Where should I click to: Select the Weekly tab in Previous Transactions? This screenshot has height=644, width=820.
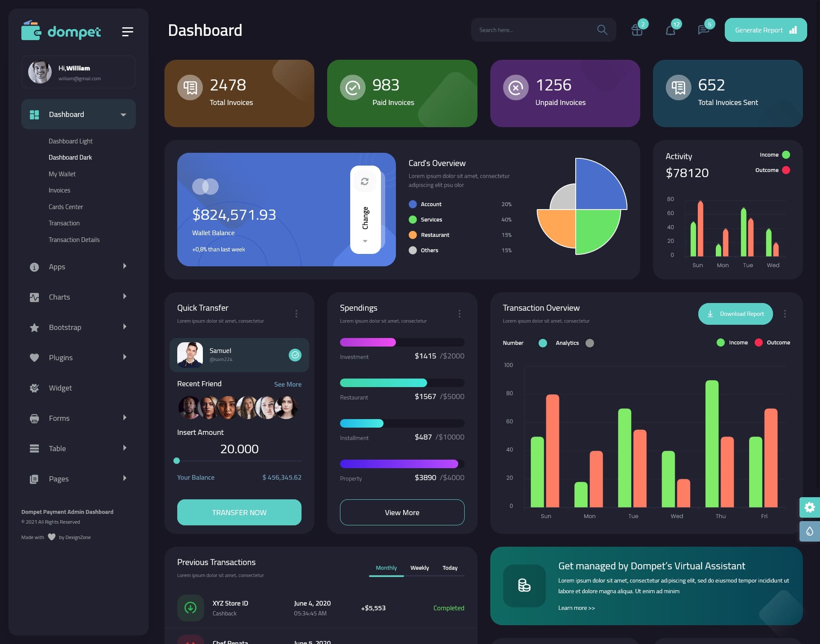click(420, 568)
